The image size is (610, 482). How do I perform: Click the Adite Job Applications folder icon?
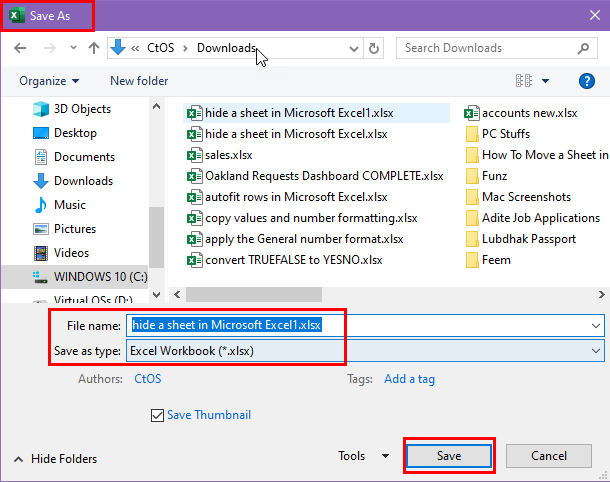coord(472,218)
